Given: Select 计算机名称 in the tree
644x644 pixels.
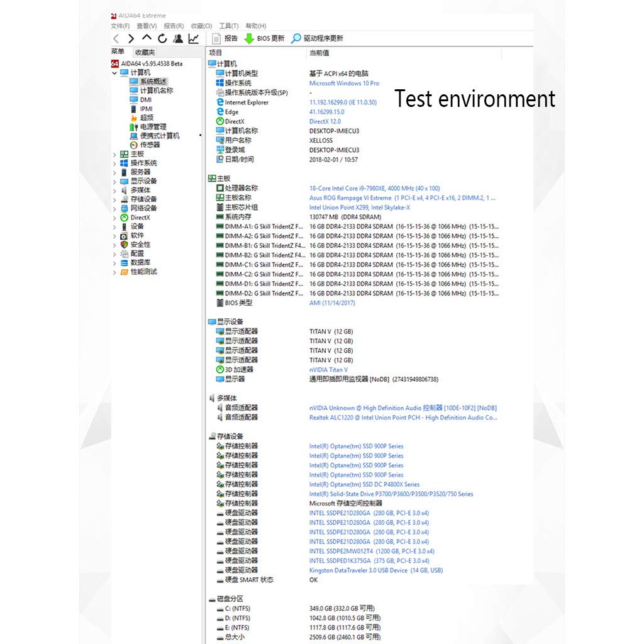Looking at the screenshot, I should point(157,91).
